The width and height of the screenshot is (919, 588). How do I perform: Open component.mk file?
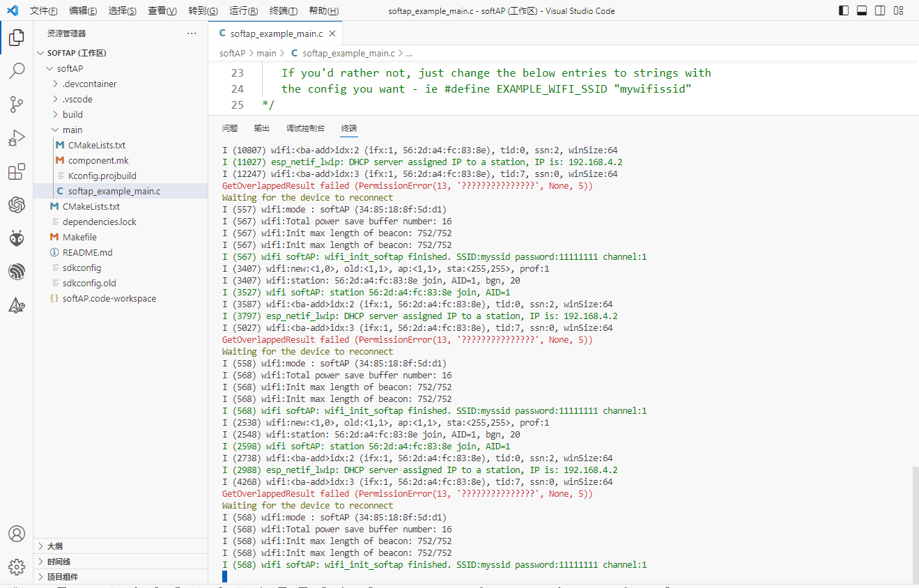click(121, 160)
